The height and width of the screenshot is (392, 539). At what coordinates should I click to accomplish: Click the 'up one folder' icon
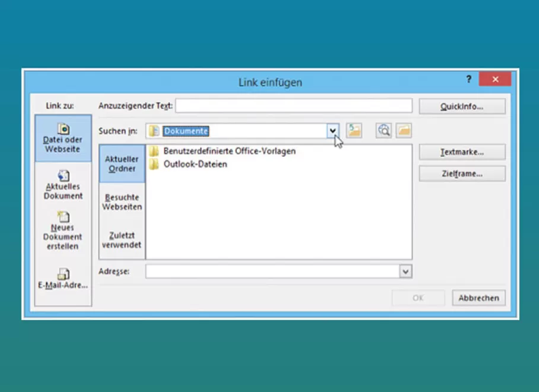pyautogui.click(x=354, y=131)
